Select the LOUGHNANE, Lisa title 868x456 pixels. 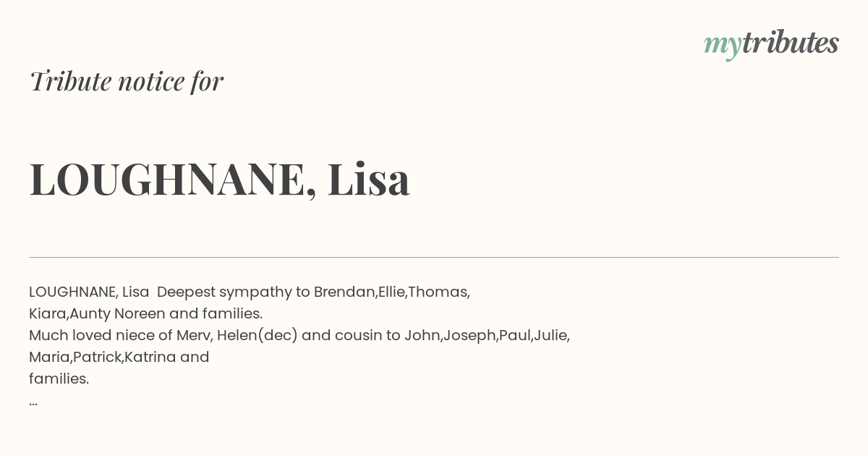coord(220,179)
